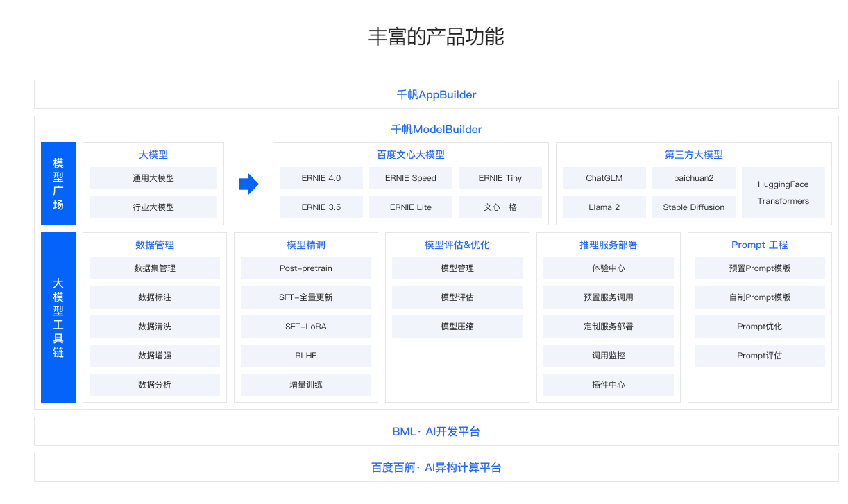
Task: Click the 模型精调 column heading
Action: coord(306,245)
